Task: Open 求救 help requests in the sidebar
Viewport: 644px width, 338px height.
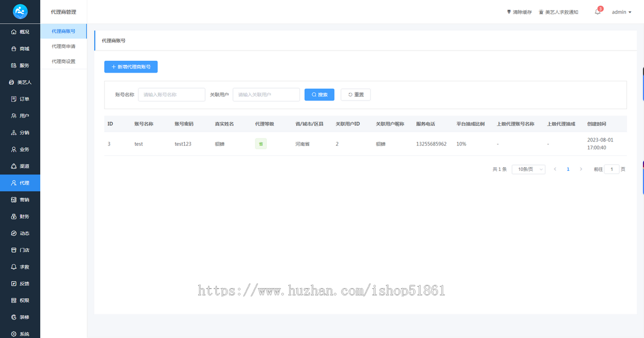Action: 20,267
